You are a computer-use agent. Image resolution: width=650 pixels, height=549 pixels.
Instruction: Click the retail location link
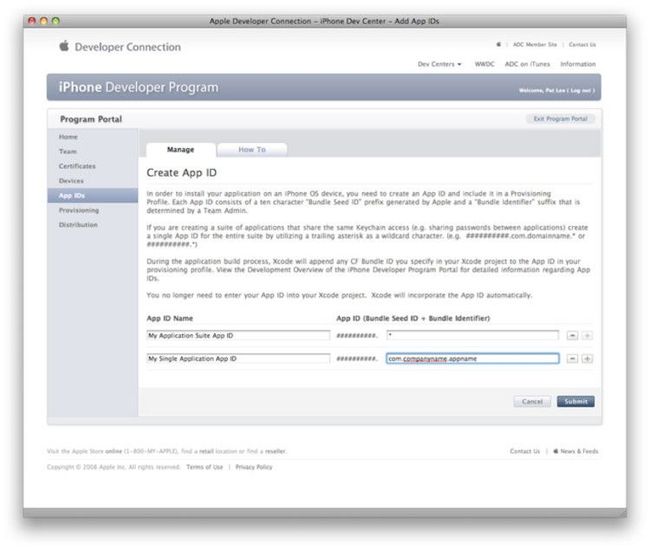206,451
